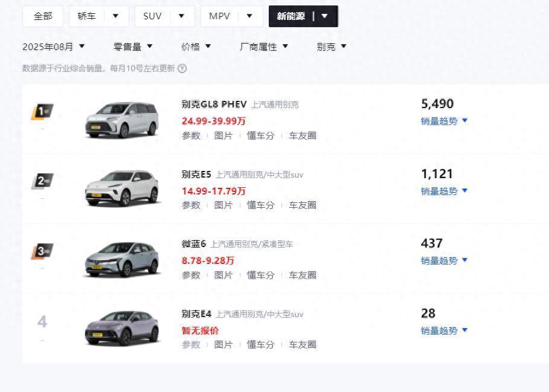This screenshot has width=549, height=392.
Task: Open the 别克E5 car image
Action: point(122,188)
